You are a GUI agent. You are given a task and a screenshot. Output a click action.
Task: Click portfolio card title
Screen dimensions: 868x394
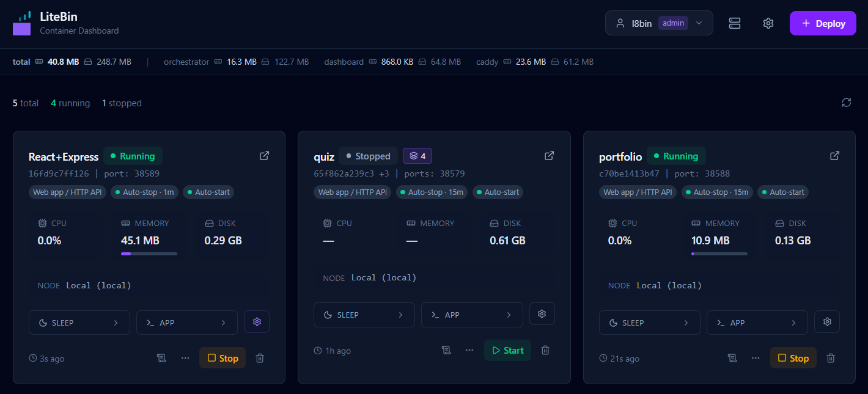(620, 157)
